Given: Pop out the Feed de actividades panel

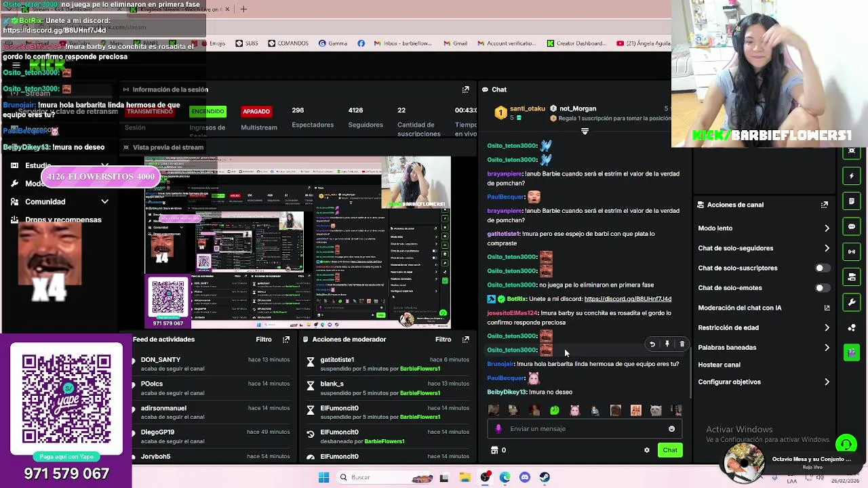Looking at the screenshot, I should (286, 340).
